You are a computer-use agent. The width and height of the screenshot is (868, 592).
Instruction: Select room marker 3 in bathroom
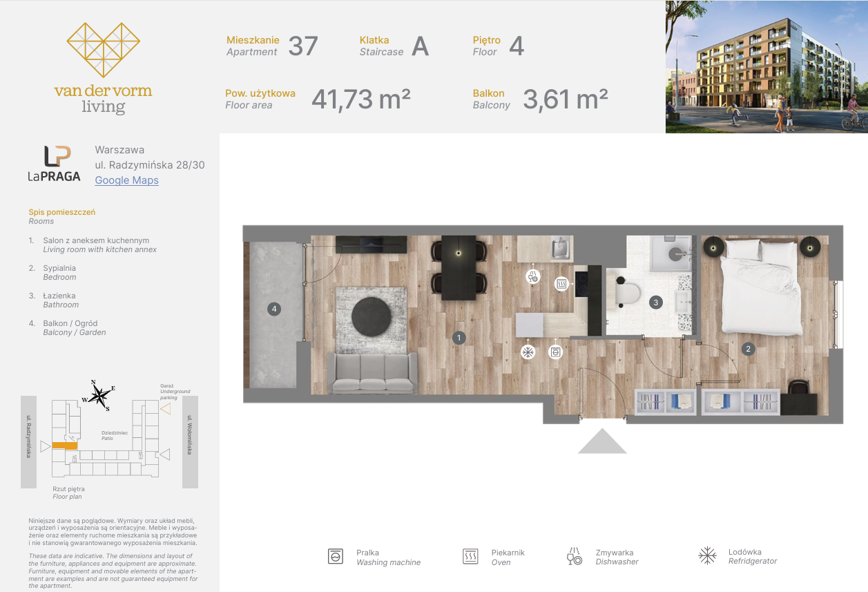[655, 302]
